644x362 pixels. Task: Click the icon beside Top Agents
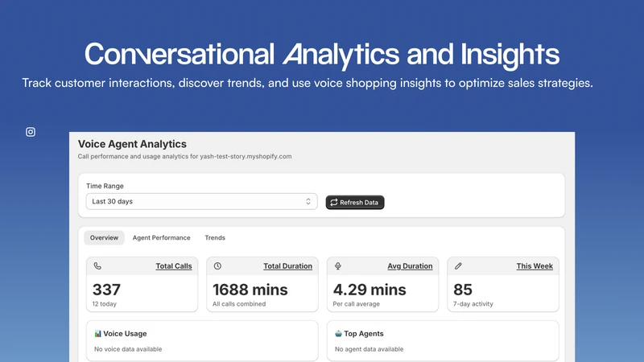pos(338,334)
